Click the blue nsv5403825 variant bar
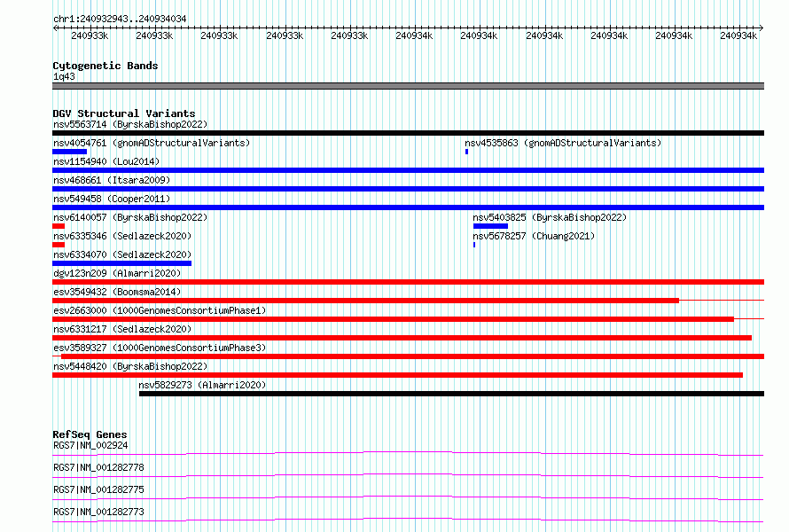Image resolution: width=789 pixels, height=532 pixels. (x=490, y=226)
